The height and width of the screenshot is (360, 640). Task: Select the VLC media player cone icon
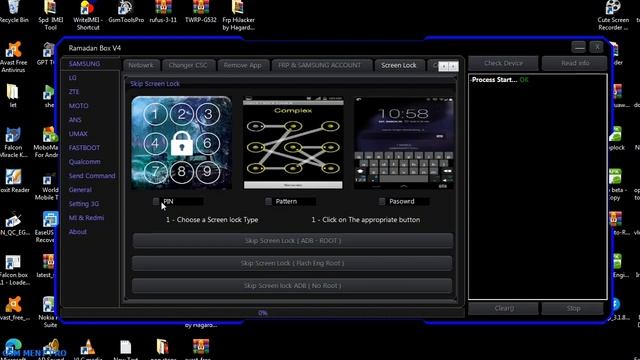[87, 349]
